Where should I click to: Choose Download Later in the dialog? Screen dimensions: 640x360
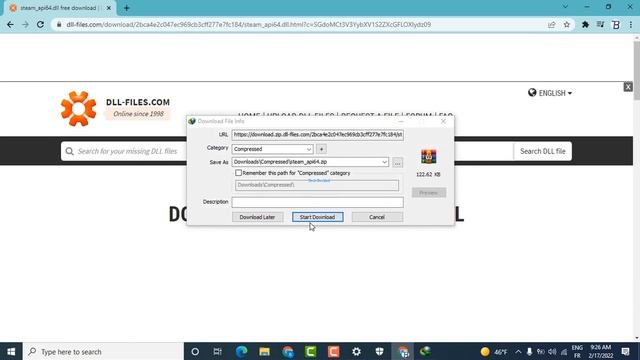tap(257, 217)
